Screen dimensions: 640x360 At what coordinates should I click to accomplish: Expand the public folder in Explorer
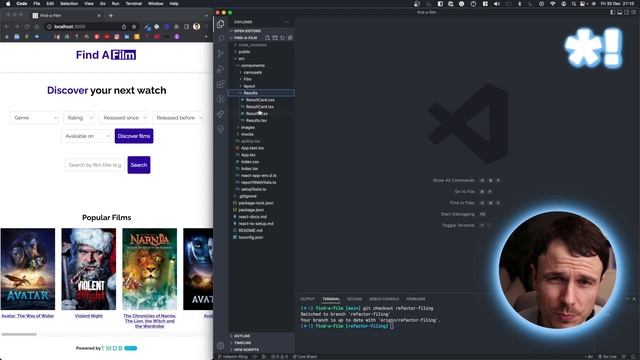coord(261,52)
